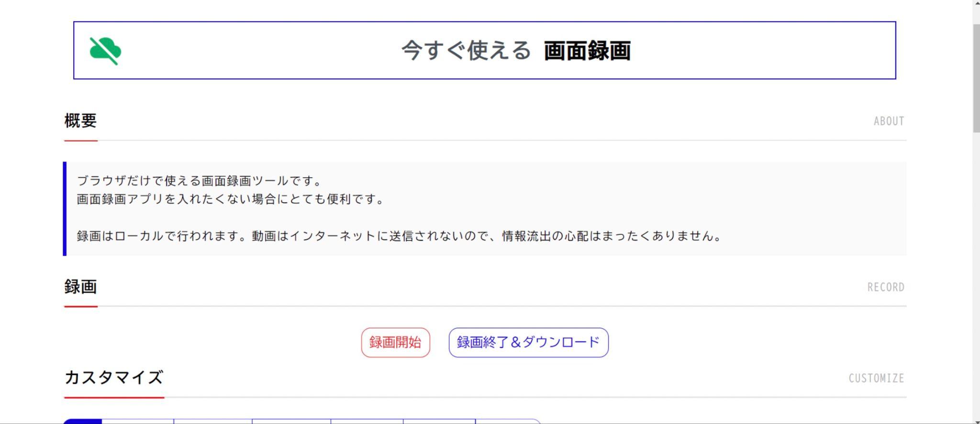
Task: Click the empty scrollbar track below thumb
Action: click(x=976, y=275)
